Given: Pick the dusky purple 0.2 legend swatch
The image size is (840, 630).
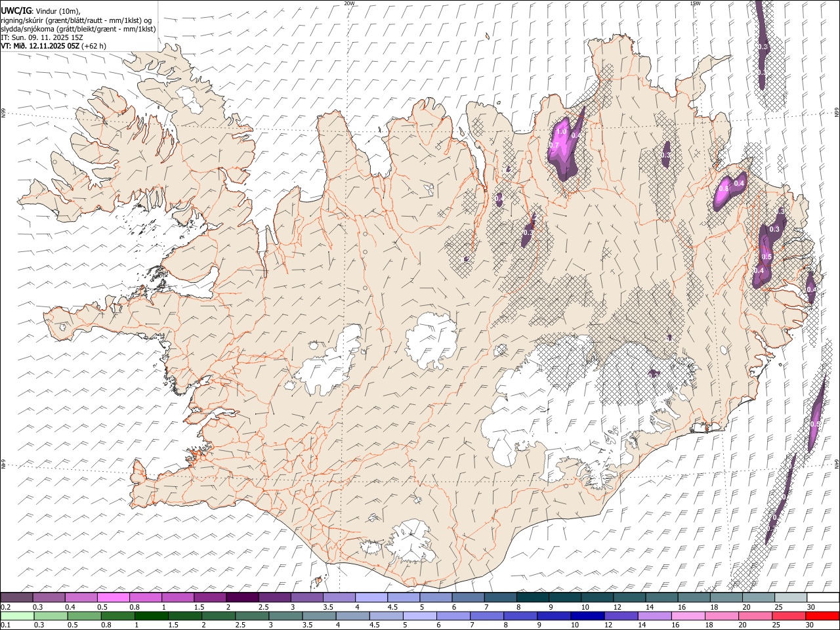Looking at the screenshot, I should [16, 597].
